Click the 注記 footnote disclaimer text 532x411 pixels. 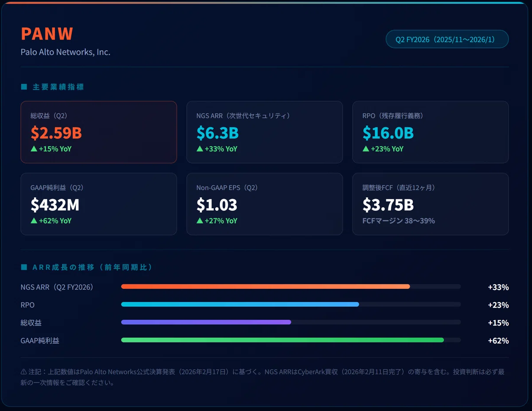(262, 377)
